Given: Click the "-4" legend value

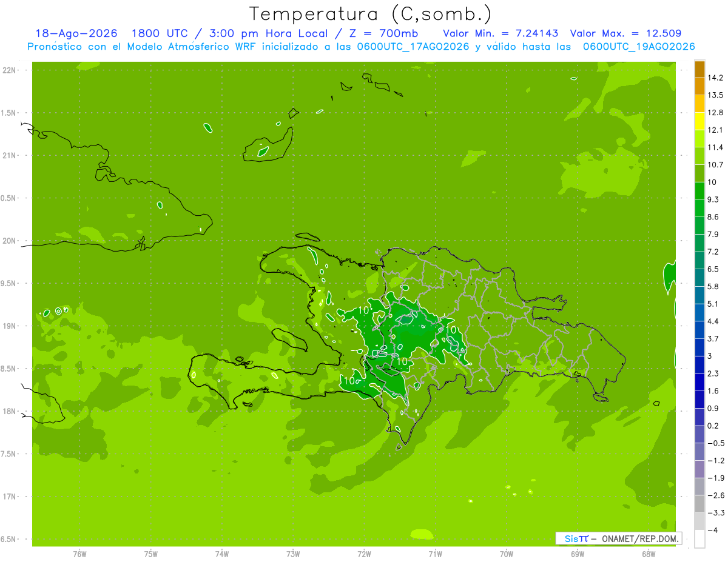Looking at the screenshot, I should pyautogui.click(x=713, y=530).
